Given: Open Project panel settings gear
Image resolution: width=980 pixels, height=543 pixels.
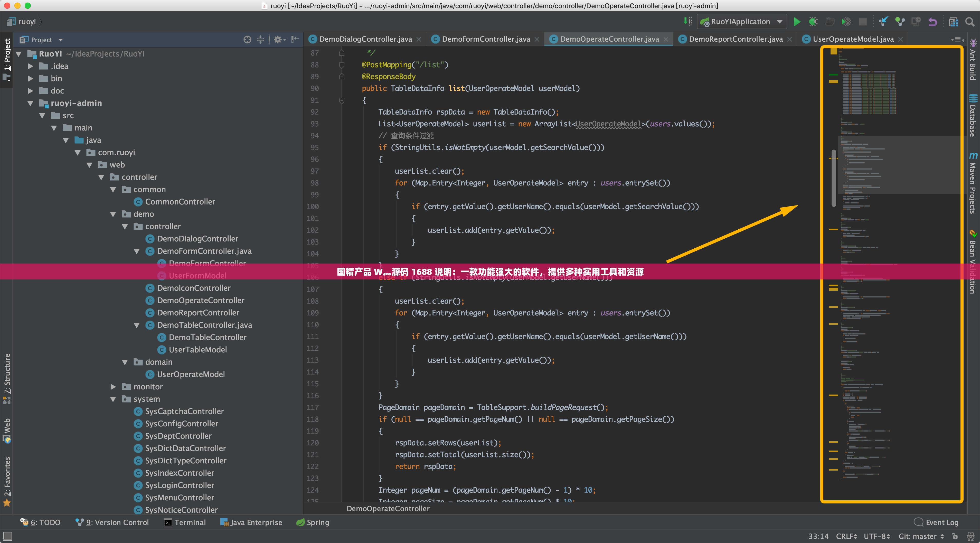Looking at the screenshot, I should (278, 40).
